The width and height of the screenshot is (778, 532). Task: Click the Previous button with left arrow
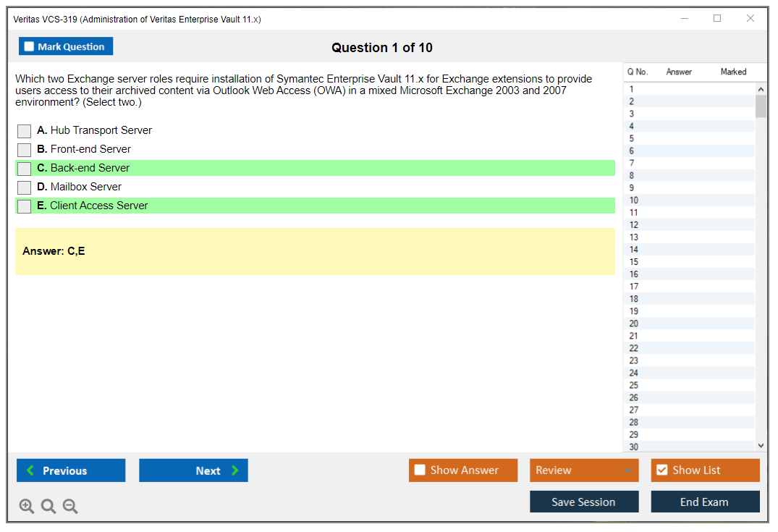point(71,470)
